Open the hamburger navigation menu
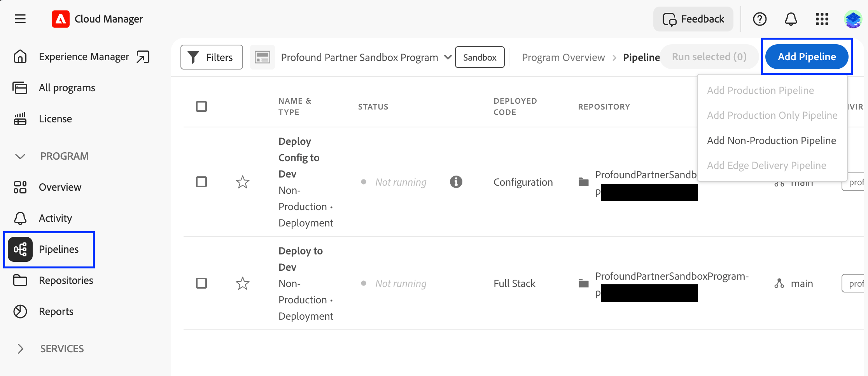The height and width of the screenshot is (376, 868). 20,19
